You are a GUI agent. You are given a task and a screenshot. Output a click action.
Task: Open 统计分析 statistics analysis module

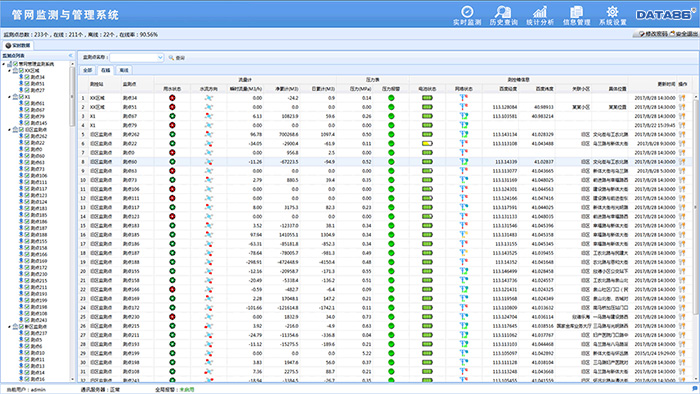coord(540,15)
